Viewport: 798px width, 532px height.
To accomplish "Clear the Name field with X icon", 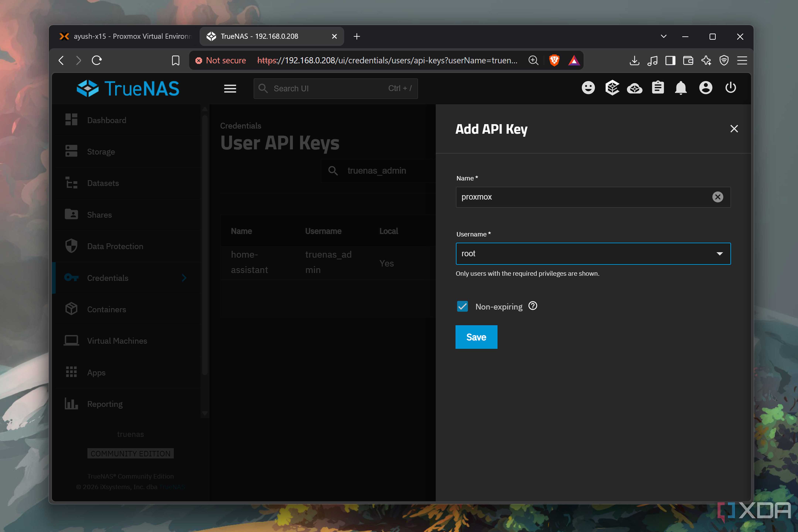I will [717, 197].
